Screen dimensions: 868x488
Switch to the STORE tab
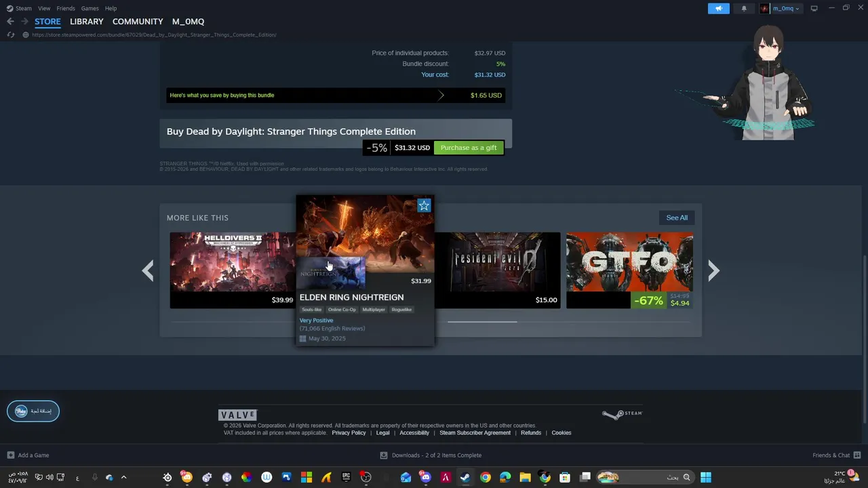coord(47,22)
